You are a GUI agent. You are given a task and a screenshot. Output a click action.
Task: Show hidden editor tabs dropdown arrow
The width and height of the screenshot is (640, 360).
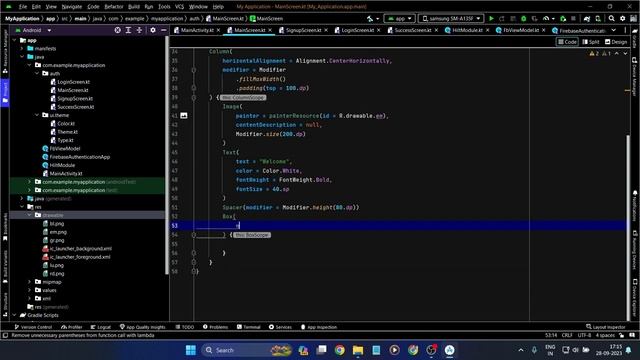(x=613, y=30)
